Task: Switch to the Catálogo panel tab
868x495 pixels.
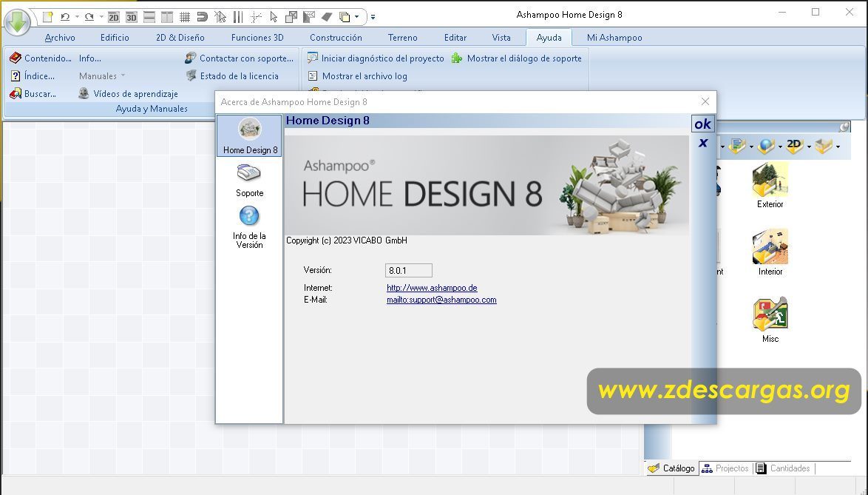Action: point(671,468)
